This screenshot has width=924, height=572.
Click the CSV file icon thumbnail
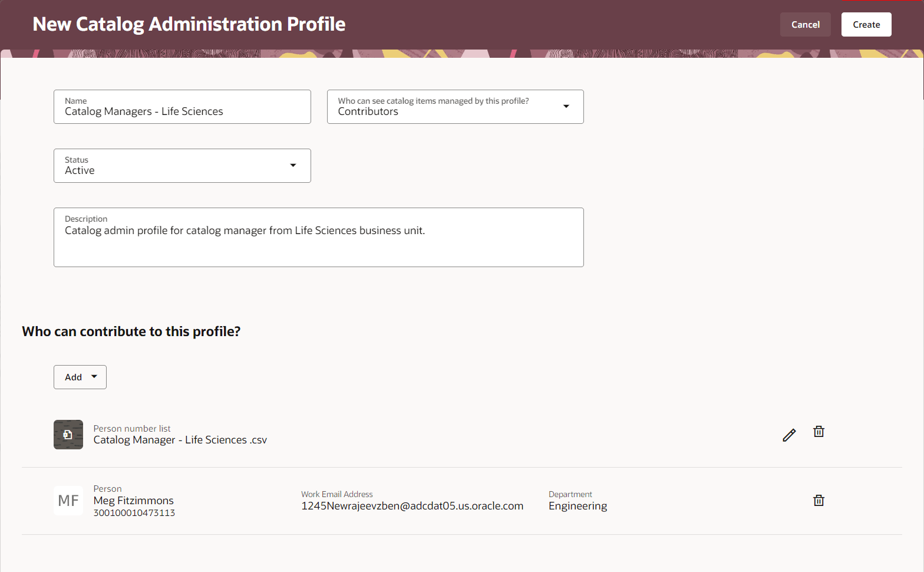click(68, 435)
